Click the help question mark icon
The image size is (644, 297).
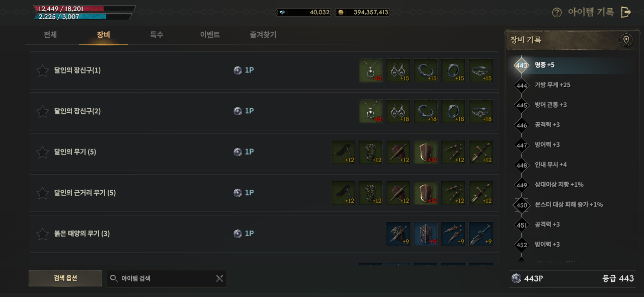[x=557, y=12]
